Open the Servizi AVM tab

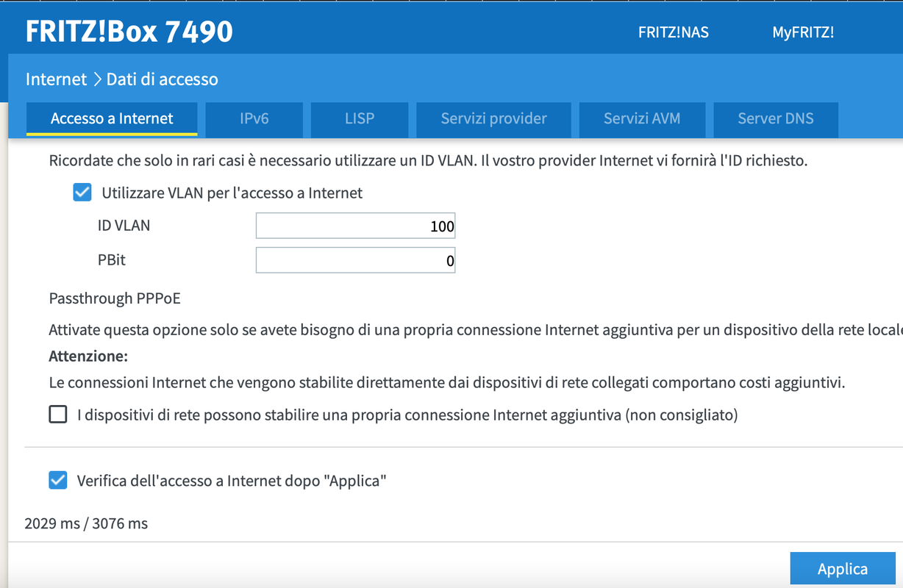[x=642, y=118]
